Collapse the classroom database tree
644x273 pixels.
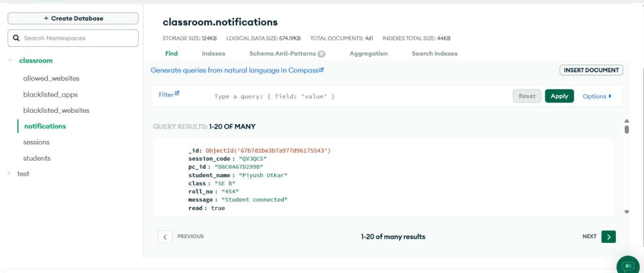point(10,60)
